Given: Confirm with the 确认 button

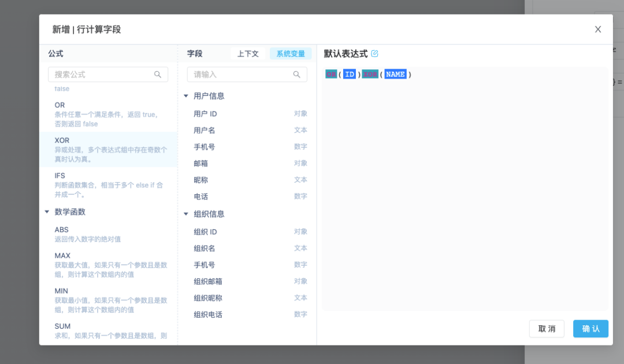Looking at the screenshot, I should click(x=590, y=329).
